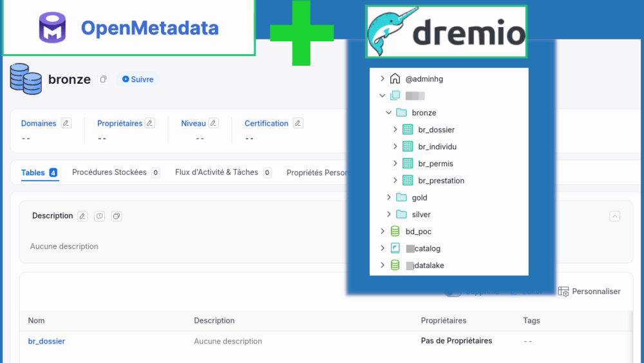
Task: Expand the catalog source node
Action: click(383, 248)
